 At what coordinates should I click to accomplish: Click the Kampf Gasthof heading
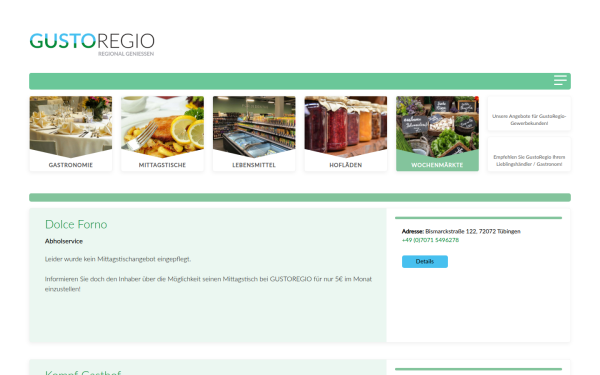point(83,372)
